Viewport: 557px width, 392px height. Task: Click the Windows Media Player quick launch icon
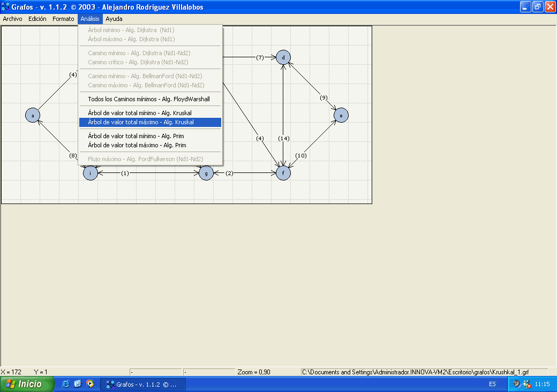click(90, 384)
